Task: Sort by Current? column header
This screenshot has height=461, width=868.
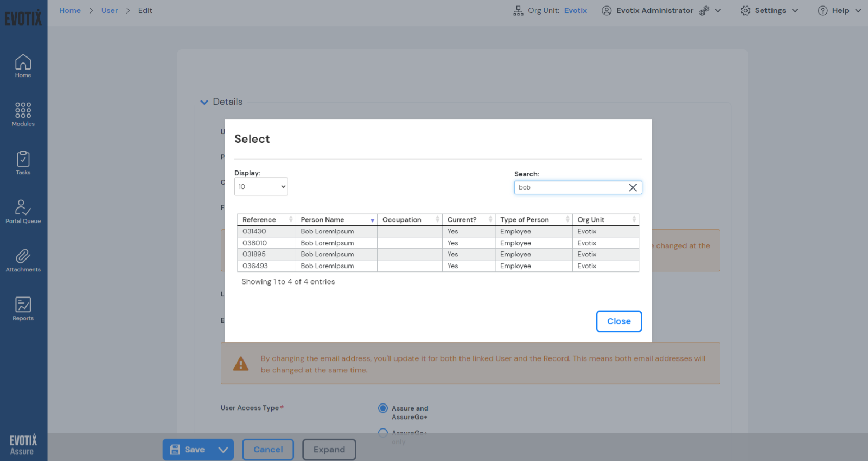Action: (469, 220)
